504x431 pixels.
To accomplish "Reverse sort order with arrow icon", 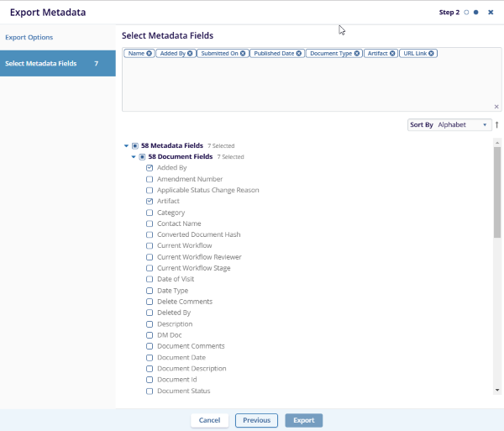I will [496, 125].
